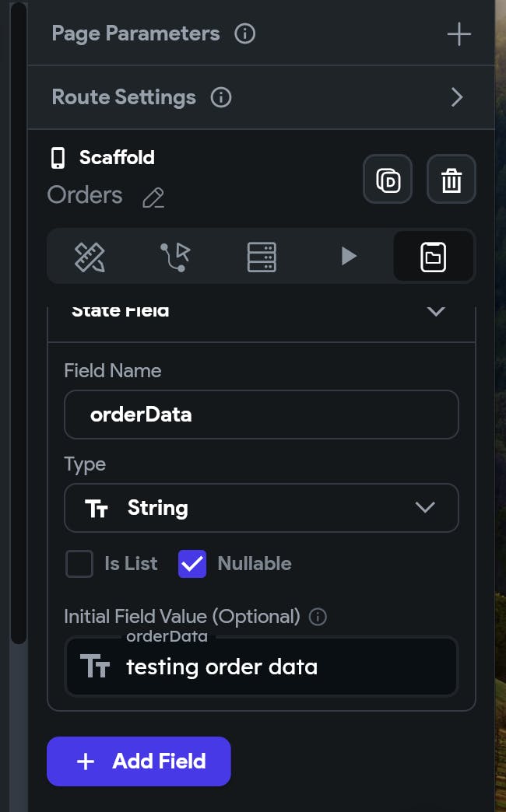The height and width of the screenshot is (812, 506).
Task: Open the Backend Query database tab
Action: click(x=262, y=257)
